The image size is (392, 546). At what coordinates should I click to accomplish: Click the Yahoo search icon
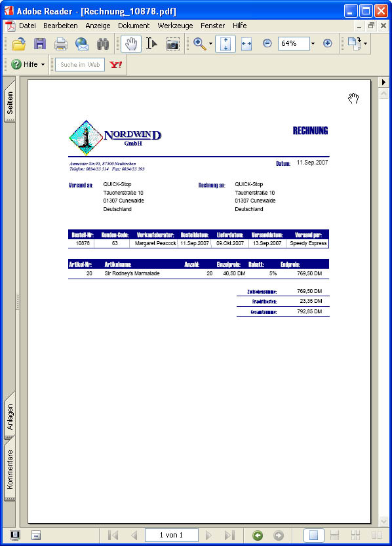click(115, 64)
